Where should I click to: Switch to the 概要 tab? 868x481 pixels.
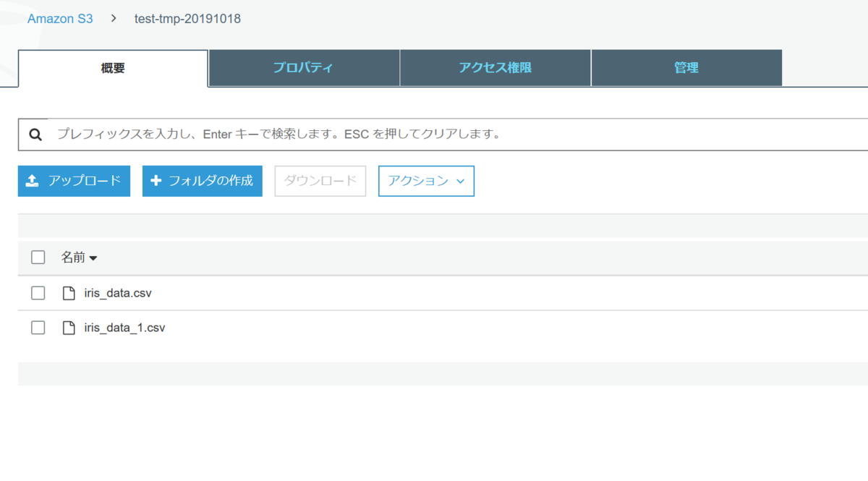coord(113,68)
